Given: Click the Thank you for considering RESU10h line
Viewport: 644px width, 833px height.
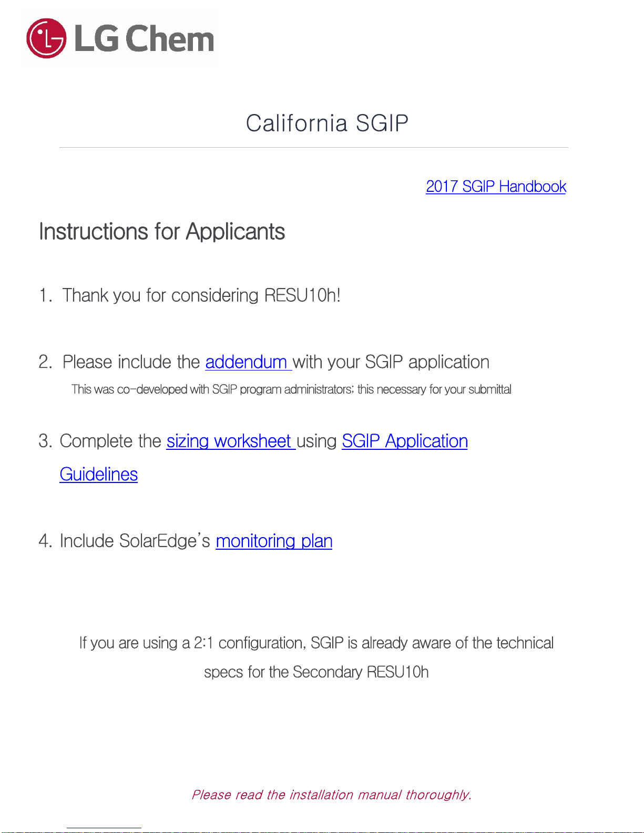Looking at the screenshot, I should (190, 295).
